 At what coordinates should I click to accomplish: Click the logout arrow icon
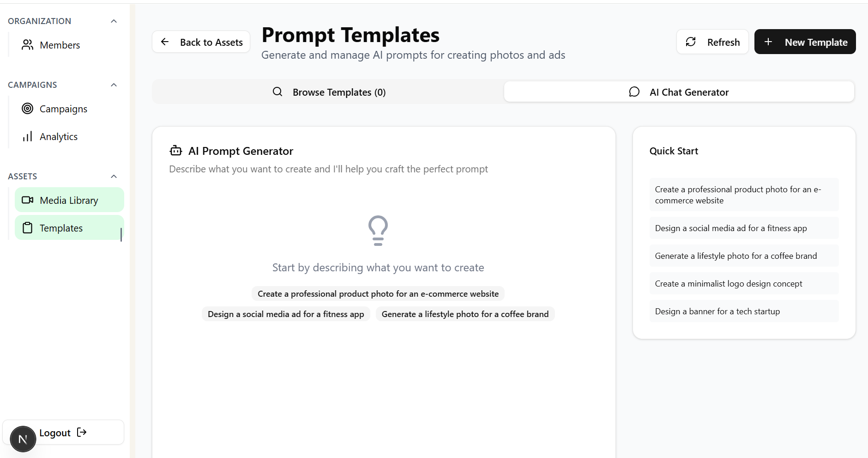82,432
